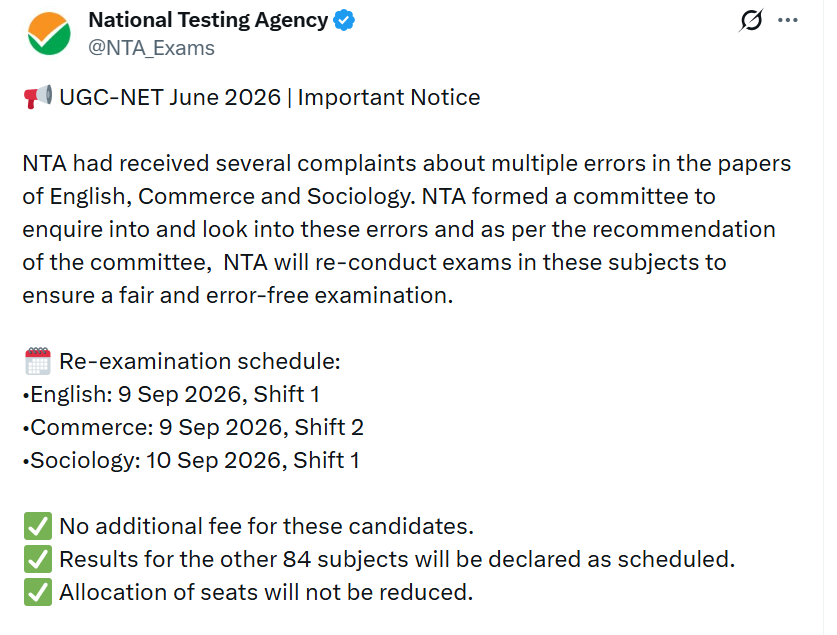Open the three-dot more options menu
This screenshot has height=635, width=837.
[x=787, y=20]
